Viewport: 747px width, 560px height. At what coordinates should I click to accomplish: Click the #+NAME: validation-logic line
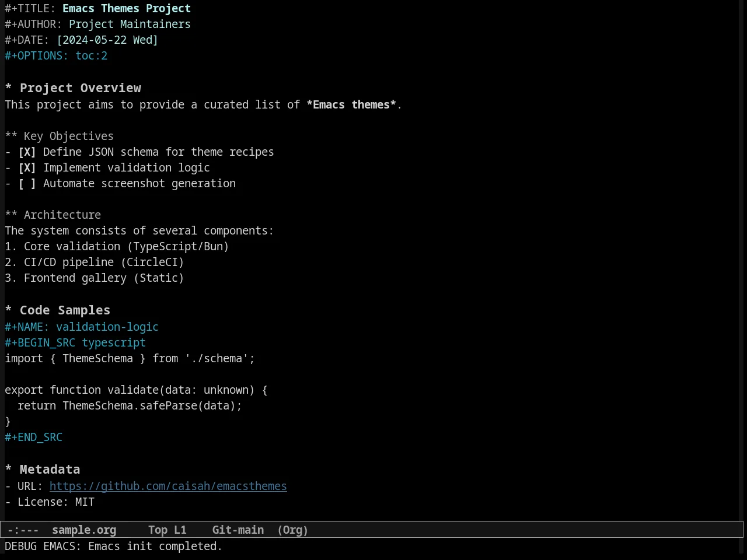coord(82,327)
